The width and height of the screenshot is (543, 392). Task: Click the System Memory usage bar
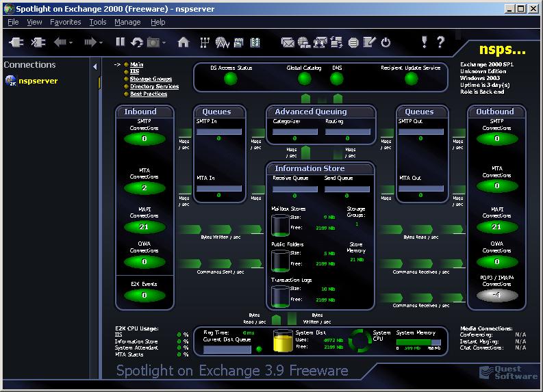(x=418, y=342)
